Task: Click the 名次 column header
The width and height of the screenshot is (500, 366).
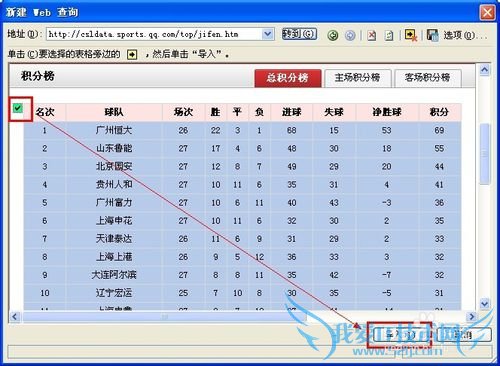Action: pyautogui.click(x=45, y=112)
